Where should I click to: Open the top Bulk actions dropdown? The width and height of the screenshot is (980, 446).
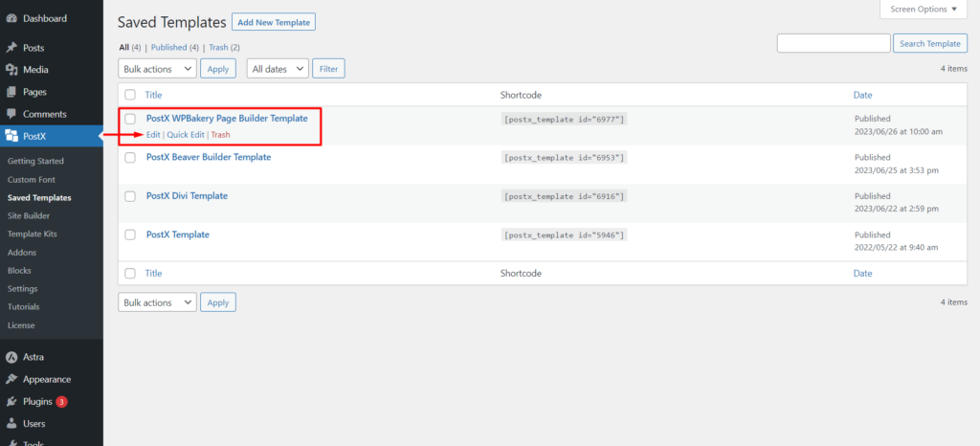(157, 69)
